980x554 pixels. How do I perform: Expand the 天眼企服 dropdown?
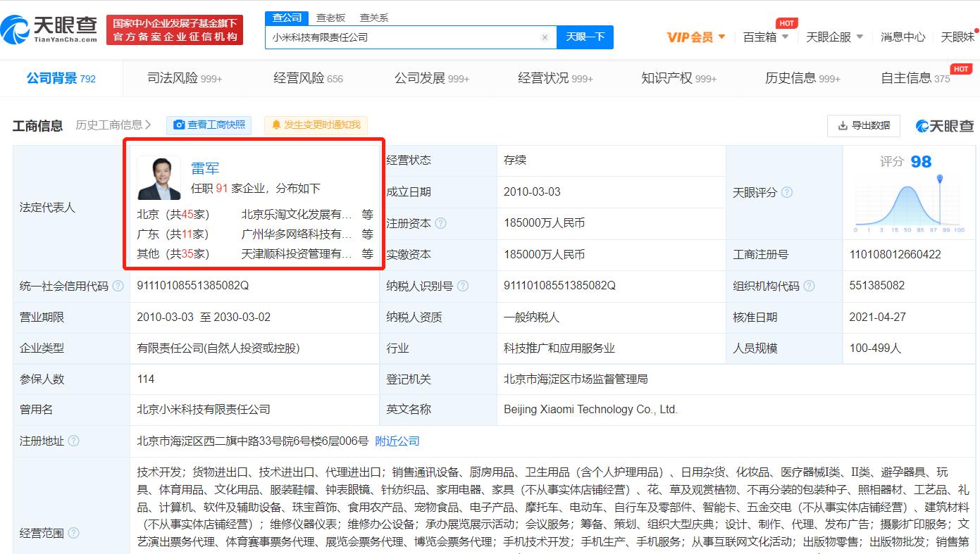(834, 37)
